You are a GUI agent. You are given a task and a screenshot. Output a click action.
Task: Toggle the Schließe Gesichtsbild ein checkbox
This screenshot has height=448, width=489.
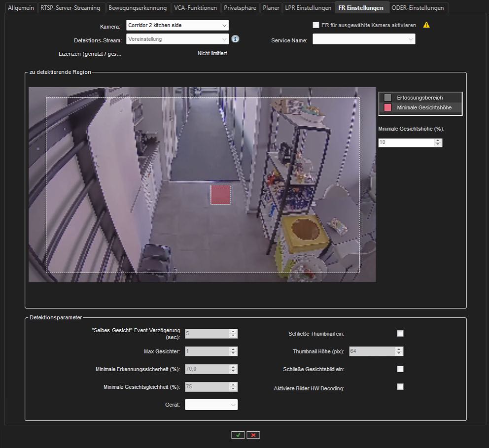[400, 369]
